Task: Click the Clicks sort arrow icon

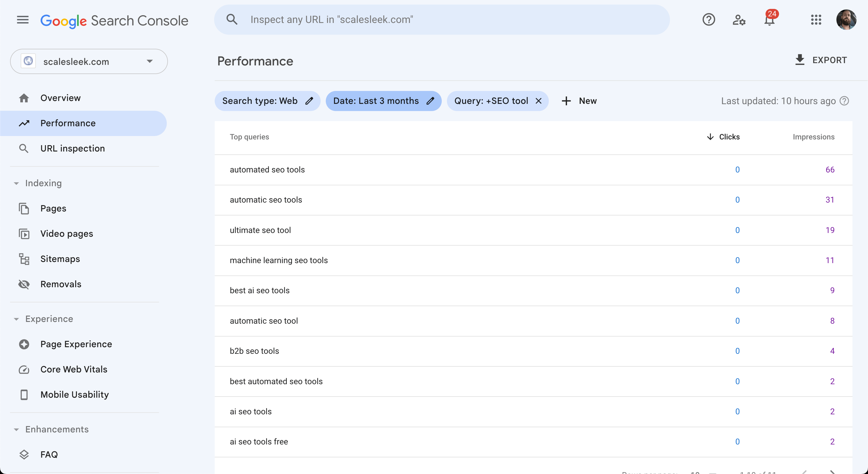Action: click(710, 137)
